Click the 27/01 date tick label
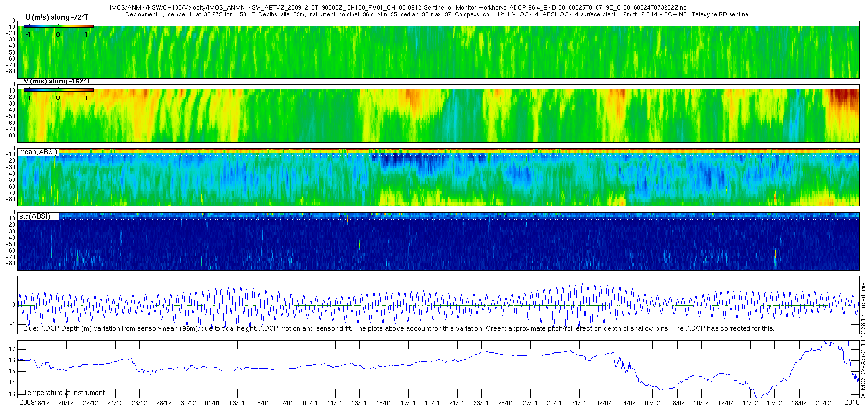Viewport: 868px width, 410px height. 530,403
